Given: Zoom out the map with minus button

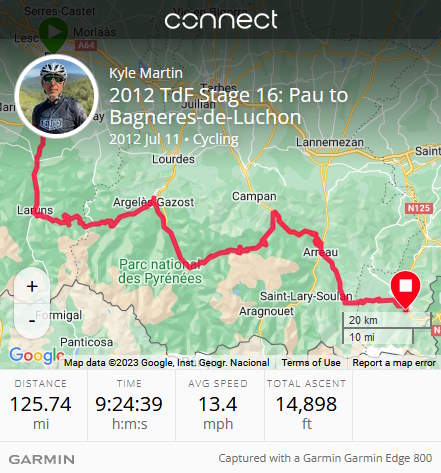Looking at the screenshot, I should [32, 321].
